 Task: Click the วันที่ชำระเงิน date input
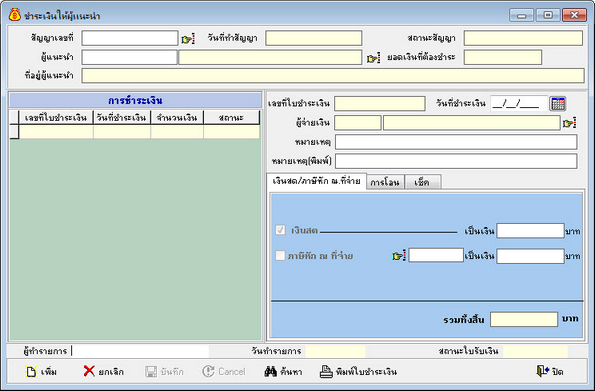(x=519, y=104)
